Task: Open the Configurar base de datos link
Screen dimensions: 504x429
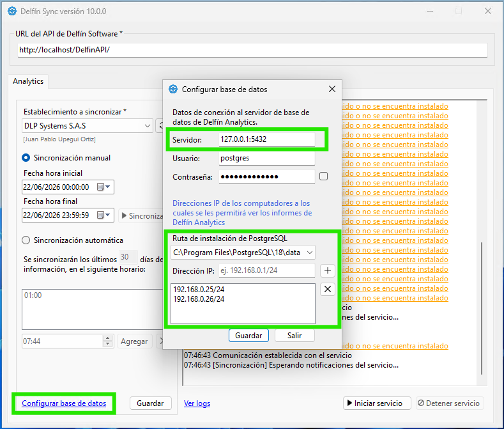Action: click(x=64, y=403)
